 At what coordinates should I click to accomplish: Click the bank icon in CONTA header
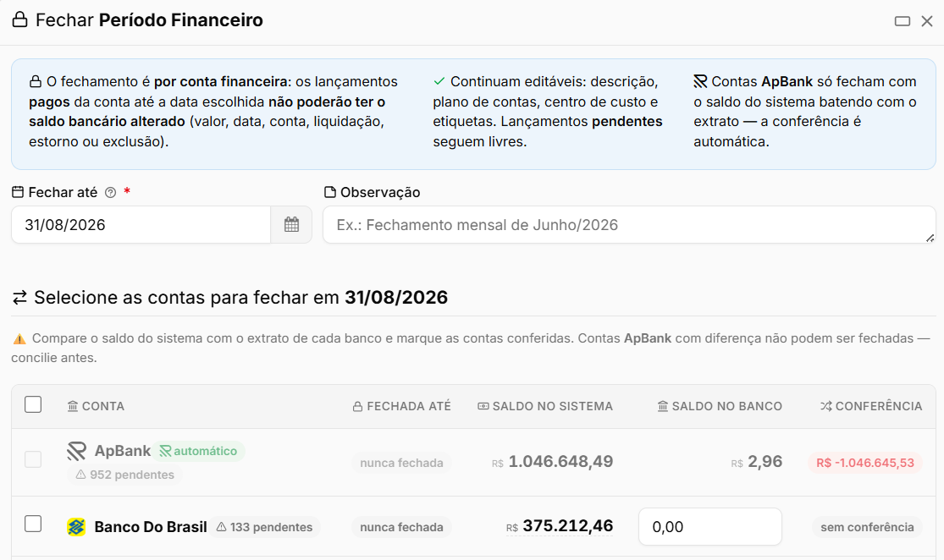[73, 407]
